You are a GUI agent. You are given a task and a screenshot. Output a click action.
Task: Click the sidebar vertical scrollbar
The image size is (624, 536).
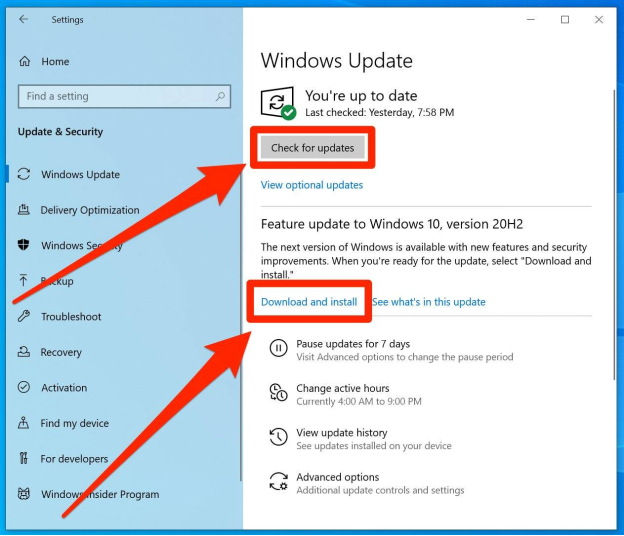(241, 326)
